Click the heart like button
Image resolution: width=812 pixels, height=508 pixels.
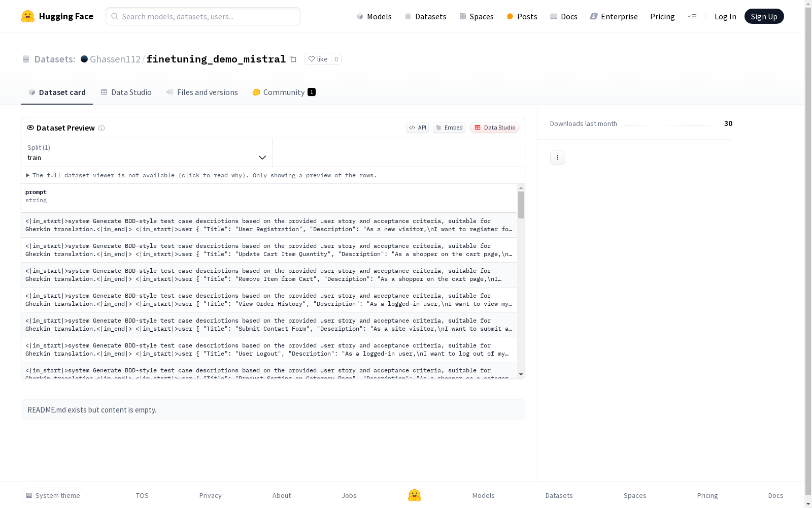click(x=318, y=59)
